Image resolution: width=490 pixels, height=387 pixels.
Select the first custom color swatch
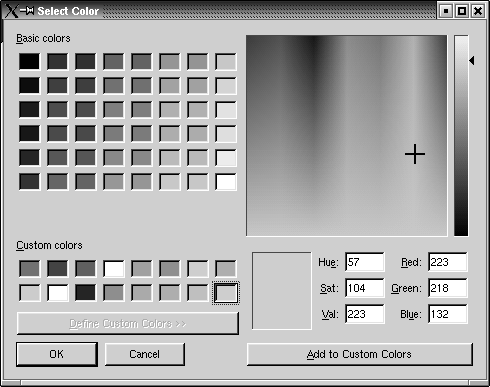(x=29, y=269)
